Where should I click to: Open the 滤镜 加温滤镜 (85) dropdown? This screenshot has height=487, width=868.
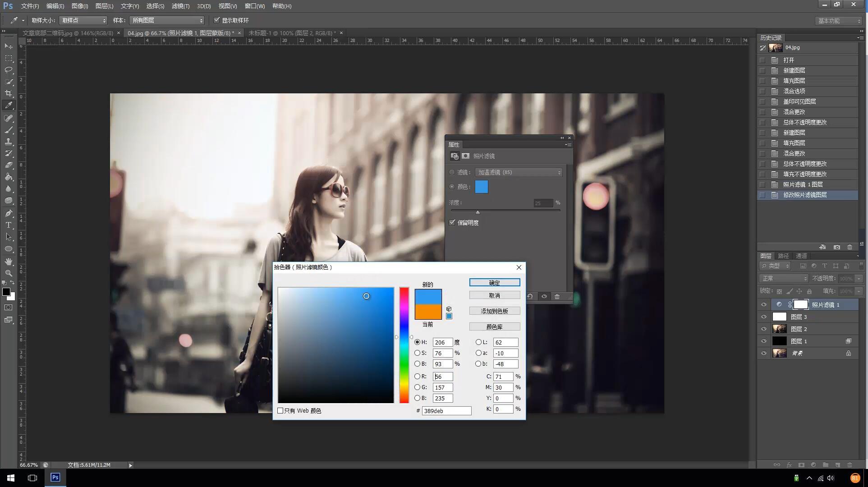519,172
